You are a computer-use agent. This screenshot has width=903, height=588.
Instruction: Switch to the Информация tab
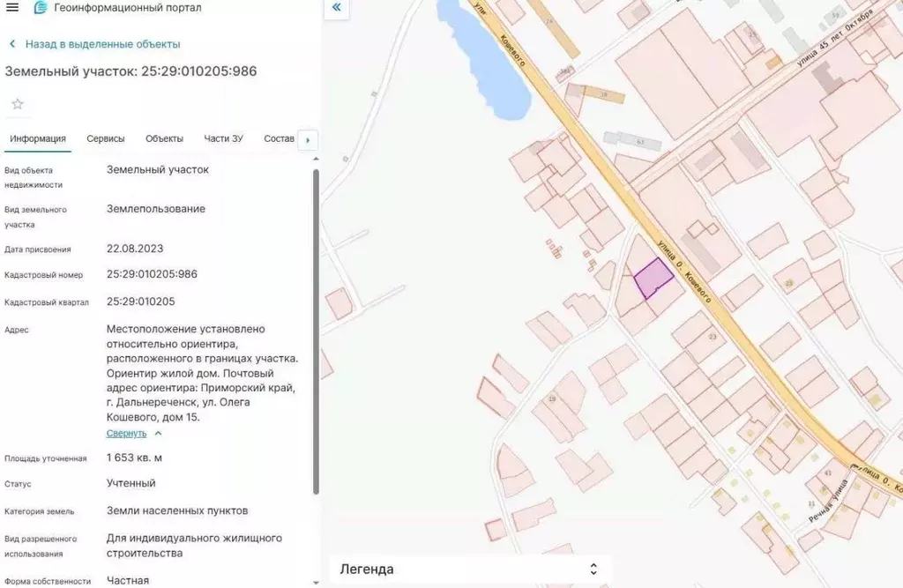[x=38, y=138]
